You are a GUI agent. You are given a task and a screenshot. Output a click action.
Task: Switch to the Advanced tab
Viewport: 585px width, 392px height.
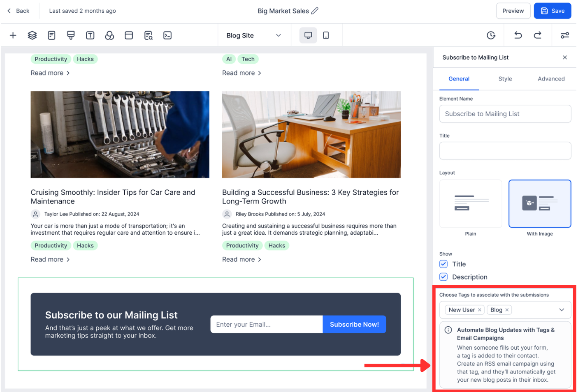(551, 79)
